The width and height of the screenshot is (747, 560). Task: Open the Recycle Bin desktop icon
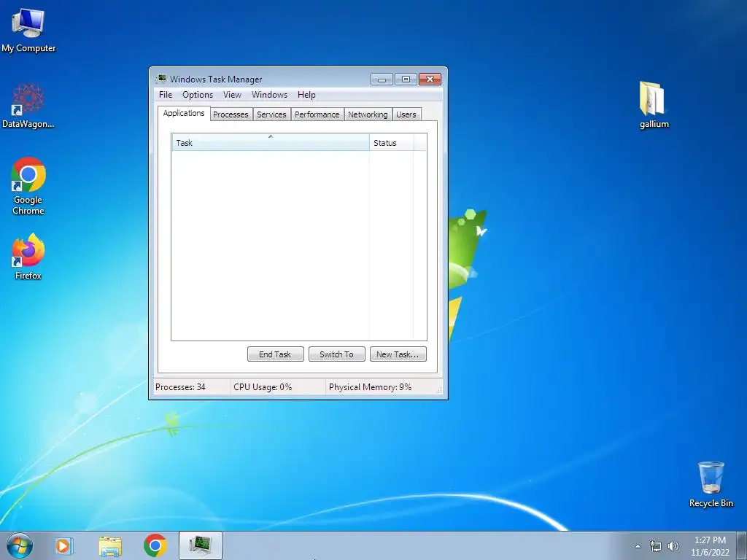(711, 484)
